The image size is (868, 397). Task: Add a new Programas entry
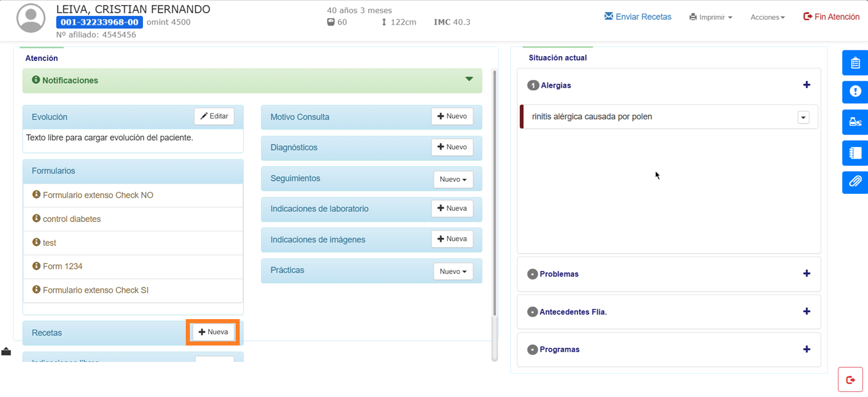coord(806,349)
